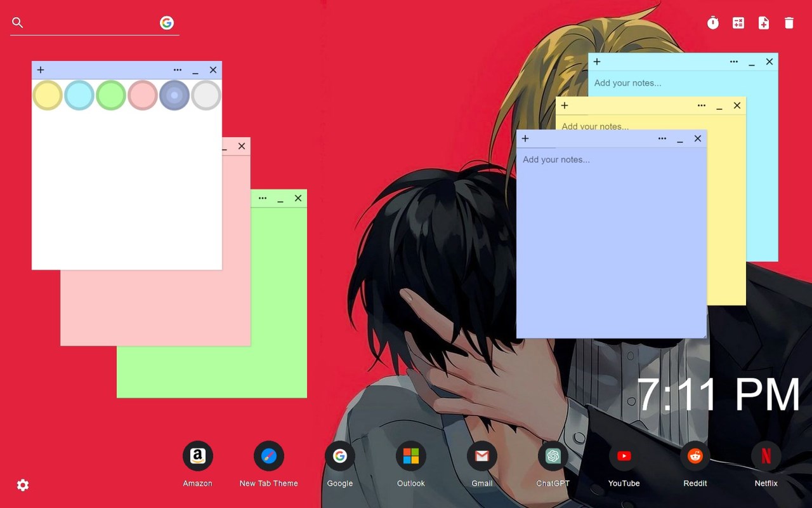The image size is (812, 508).
Task: Pick the yellow color swatch
Action: point(48,95)
